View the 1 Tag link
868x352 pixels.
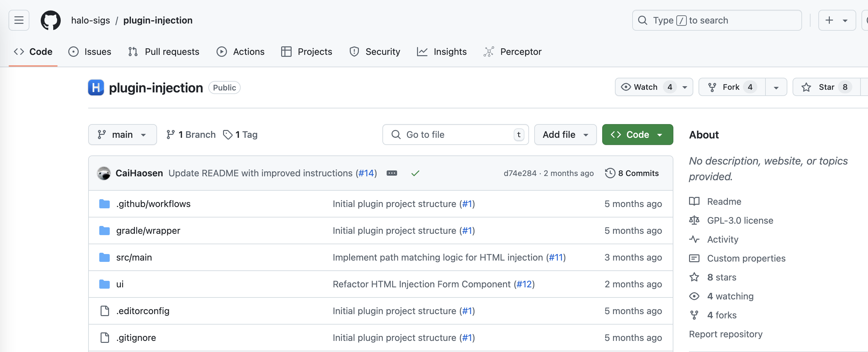click(x=240, y=135)
